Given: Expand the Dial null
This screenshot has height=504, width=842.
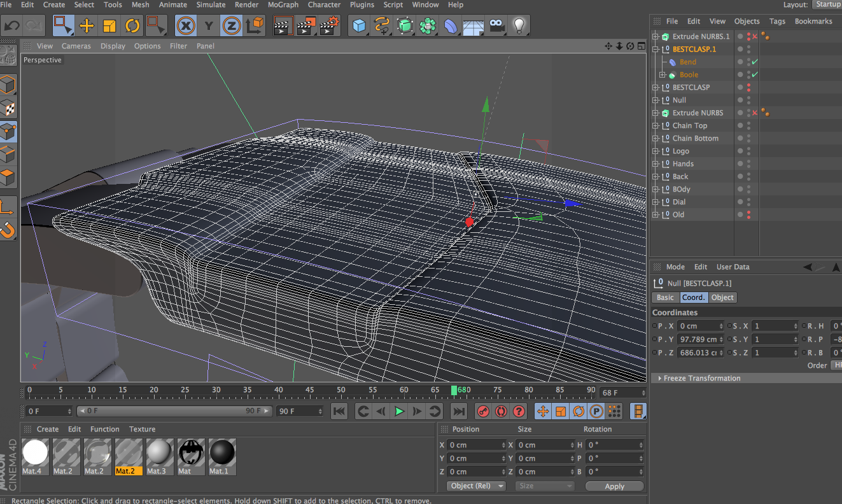Looking at the screenshot, I should [655, 202].
